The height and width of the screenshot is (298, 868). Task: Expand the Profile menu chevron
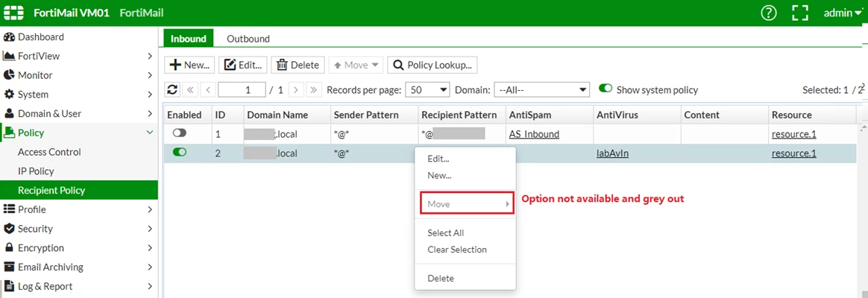pyautogui.click(x=150, y=209)
